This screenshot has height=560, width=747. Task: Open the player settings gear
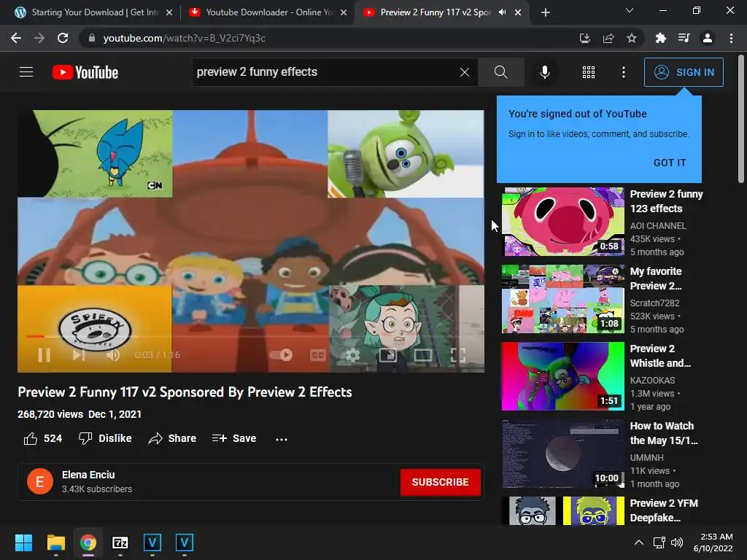click(352, 355)
